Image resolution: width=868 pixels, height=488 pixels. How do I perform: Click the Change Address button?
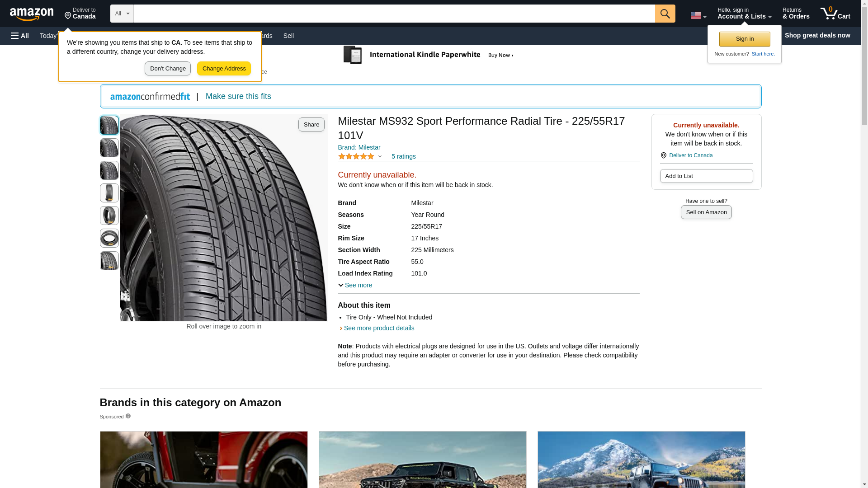[224, 69]
